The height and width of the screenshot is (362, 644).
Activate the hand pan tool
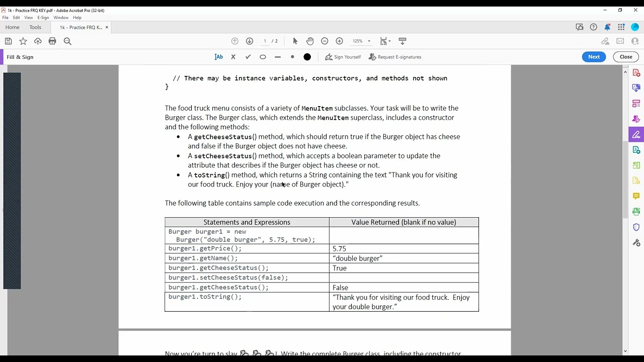310,41
